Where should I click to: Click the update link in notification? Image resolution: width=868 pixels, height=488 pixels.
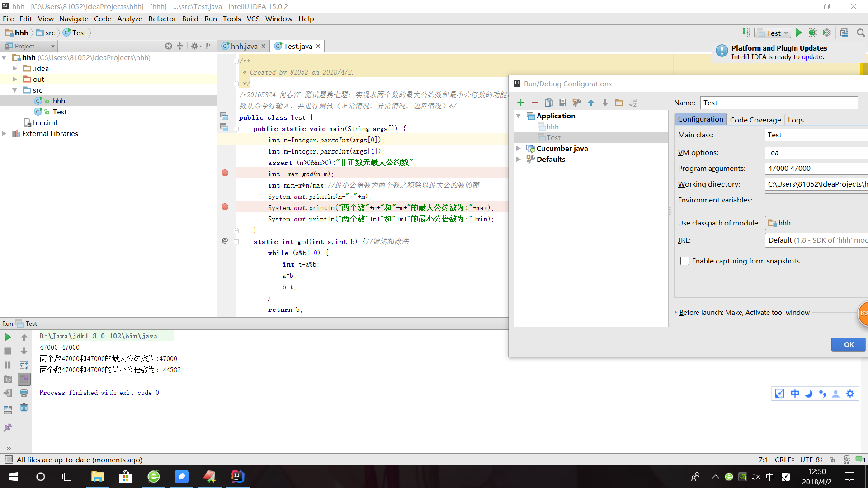click(812, 57)
